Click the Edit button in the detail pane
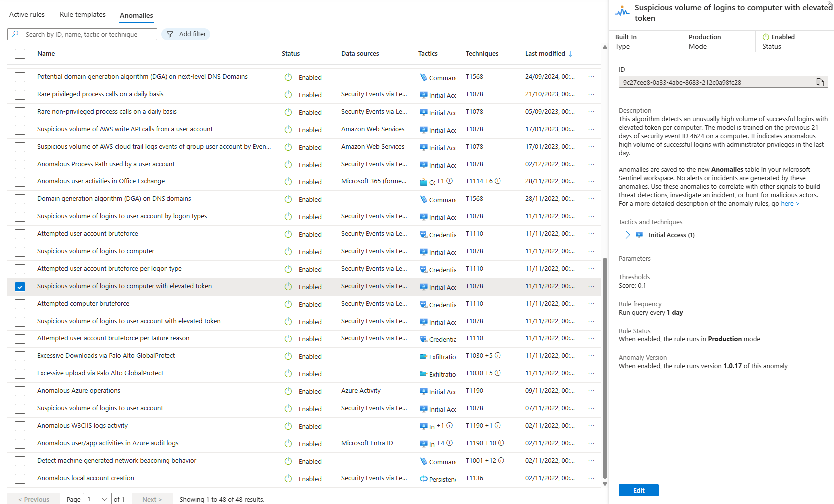 click(x=638, y=490)
